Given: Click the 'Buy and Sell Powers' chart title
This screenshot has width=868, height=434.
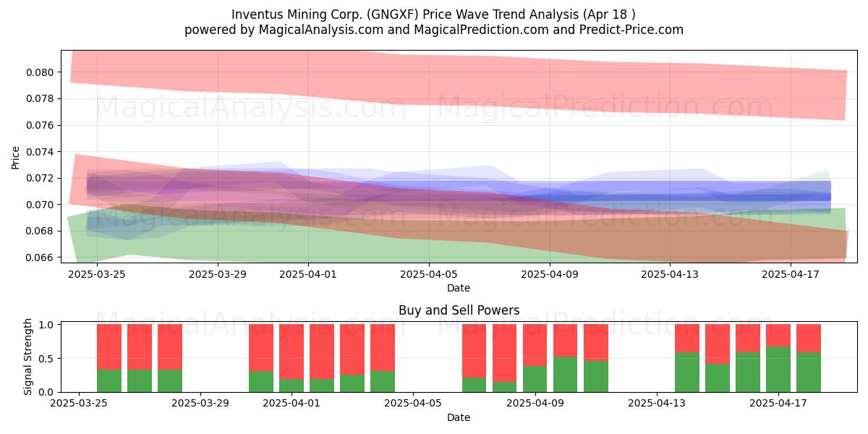Looking at the screenshot, I should tap(459, 310).
